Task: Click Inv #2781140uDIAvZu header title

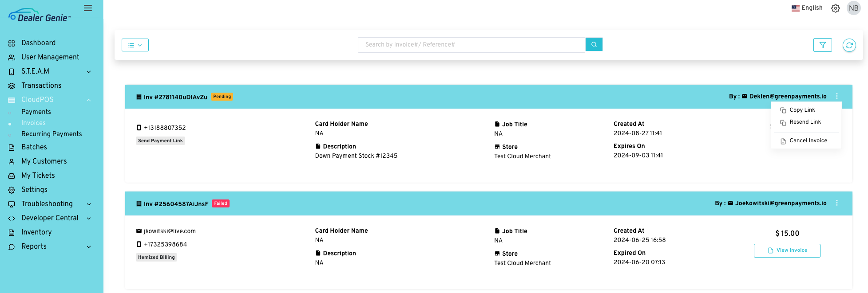Action: pos(175,97)
